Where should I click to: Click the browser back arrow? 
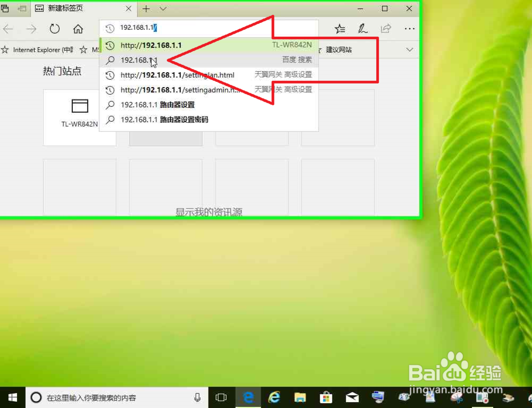coord(8,29)
